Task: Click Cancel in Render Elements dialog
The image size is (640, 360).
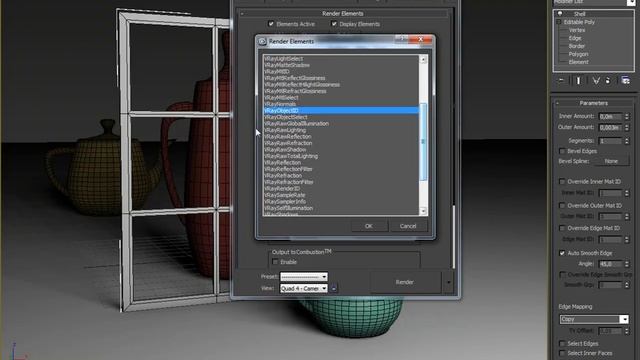Action: click(x=408, y=226)
